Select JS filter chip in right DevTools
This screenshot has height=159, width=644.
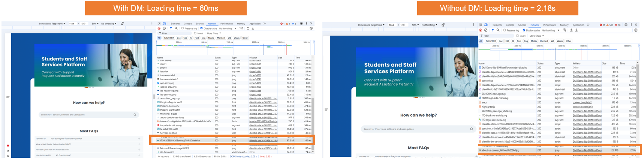pos(513,41)
